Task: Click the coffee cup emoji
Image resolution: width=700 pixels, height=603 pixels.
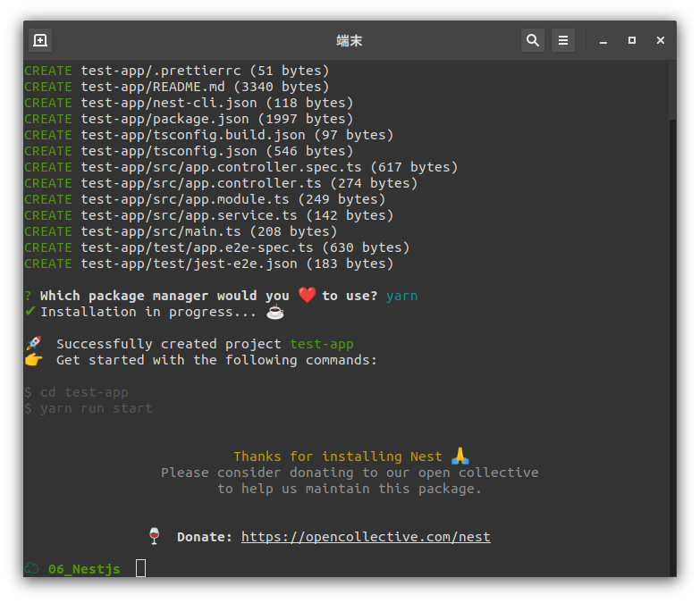Action: [275, 311]
